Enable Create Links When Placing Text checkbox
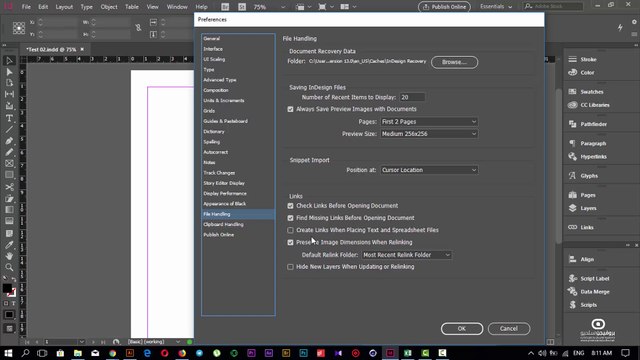This screenshot has height=360, width=640. pos(290,230)
